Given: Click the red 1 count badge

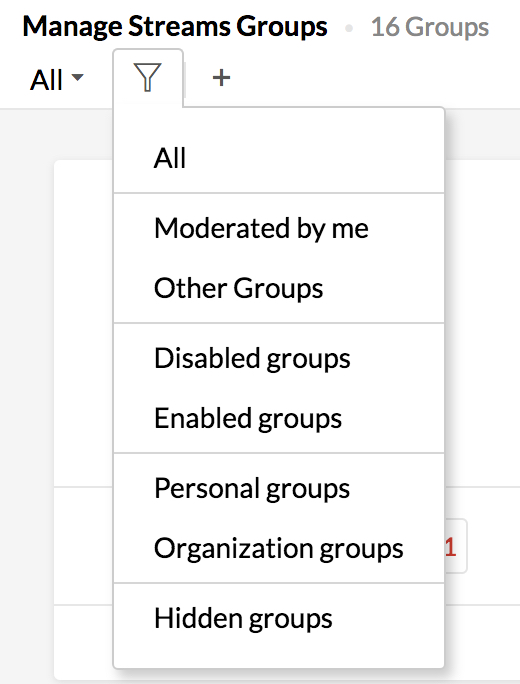Looking at the screenshot, I should (x=451, y=547).
